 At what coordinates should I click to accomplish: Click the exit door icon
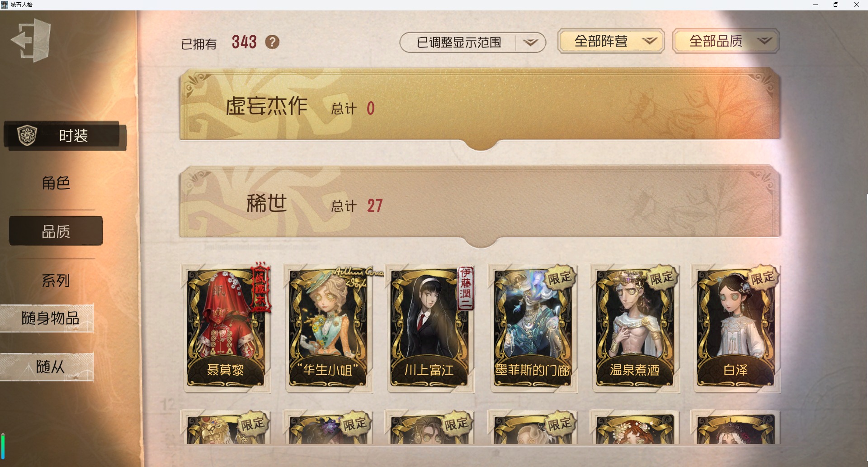(x=31, y=40)
